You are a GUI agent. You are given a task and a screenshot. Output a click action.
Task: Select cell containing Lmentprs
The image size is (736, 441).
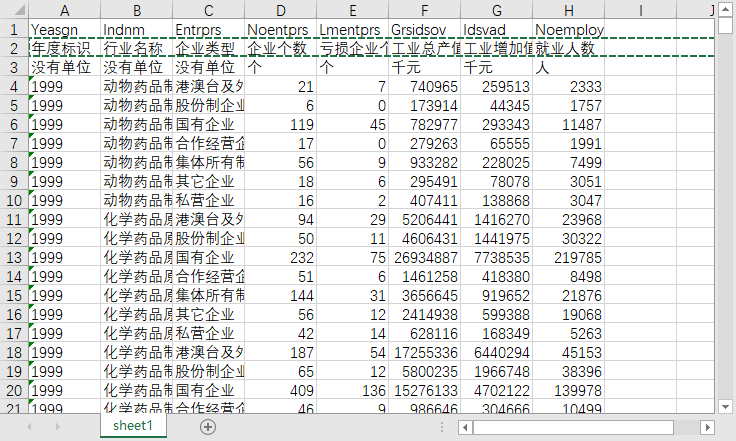pyautogui.click(x=353, y=30)
